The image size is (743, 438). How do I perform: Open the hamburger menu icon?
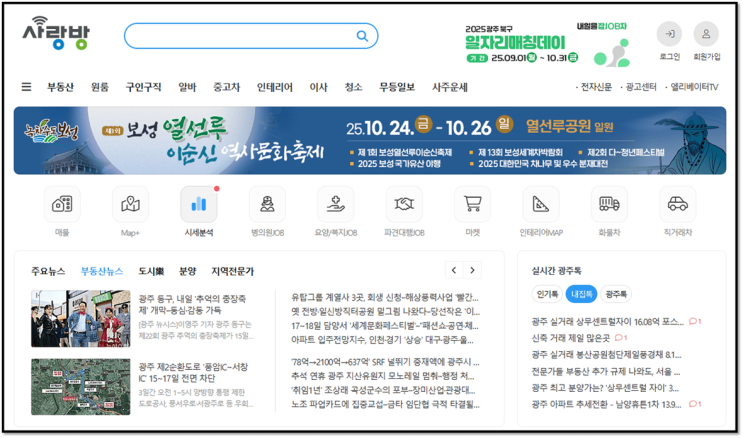(27, 87)
